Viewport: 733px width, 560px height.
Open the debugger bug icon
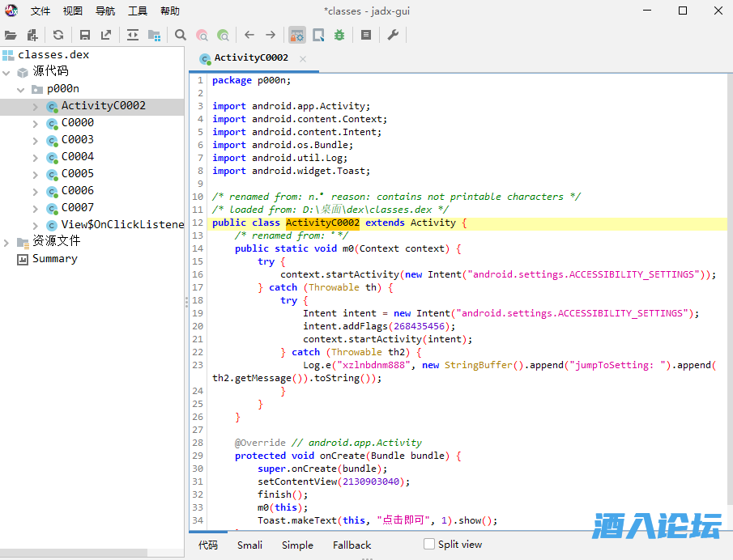pyautogui.click(x=339, y=35)
